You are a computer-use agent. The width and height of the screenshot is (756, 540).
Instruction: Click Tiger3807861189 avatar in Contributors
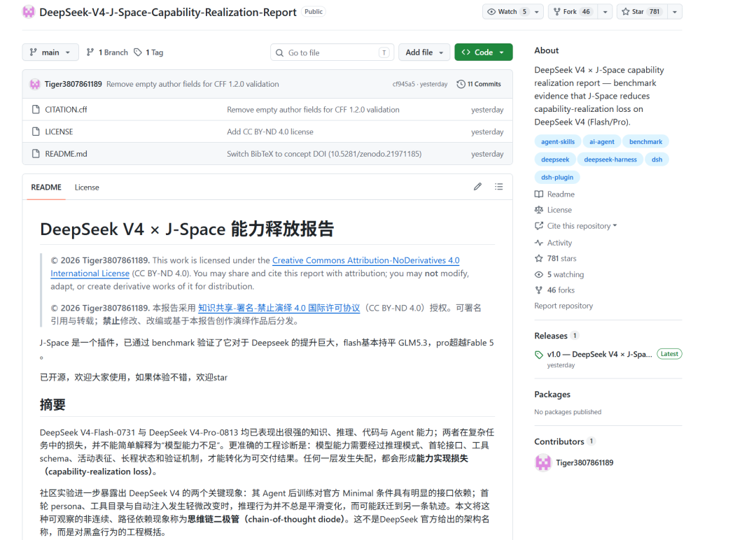coord(543,462)
